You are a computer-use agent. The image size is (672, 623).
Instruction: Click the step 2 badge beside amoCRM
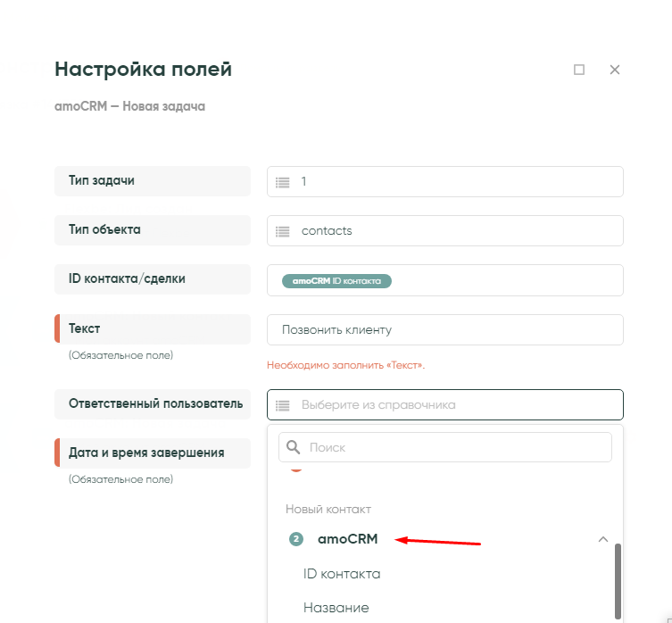pos(296,539)
